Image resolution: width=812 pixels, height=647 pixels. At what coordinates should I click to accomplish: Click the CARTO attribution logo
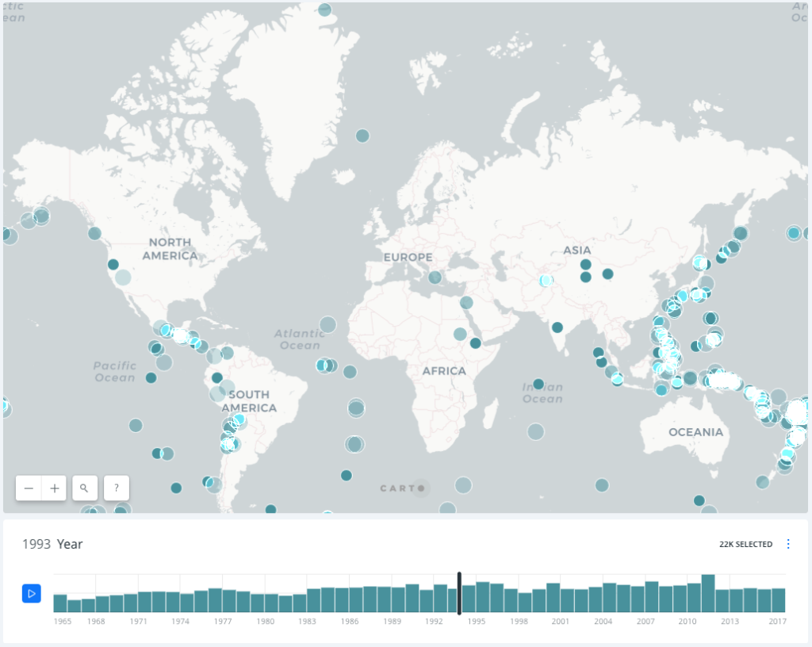coord(404,488)
